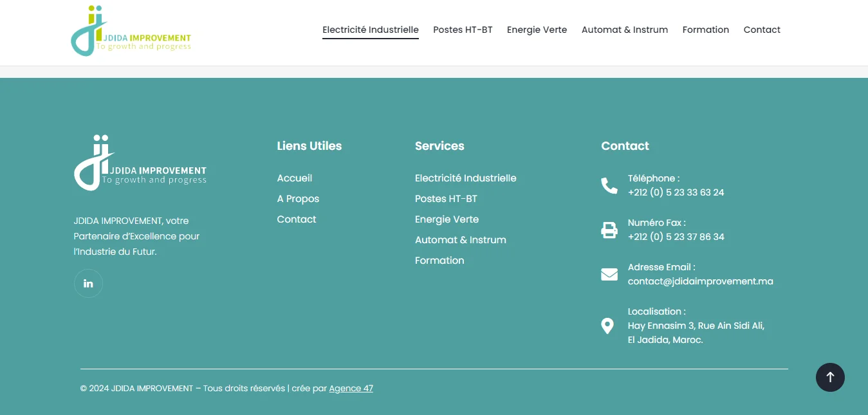
Task: Open Postes HT-BT in top navigation
Action: click(463, 30)
